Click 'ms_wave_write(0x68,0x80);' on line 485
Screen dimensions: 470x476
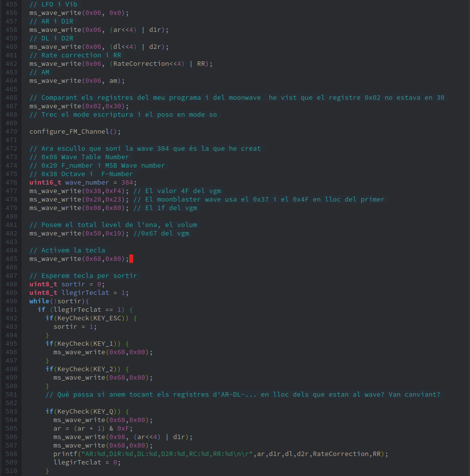(x=79, y=259)
